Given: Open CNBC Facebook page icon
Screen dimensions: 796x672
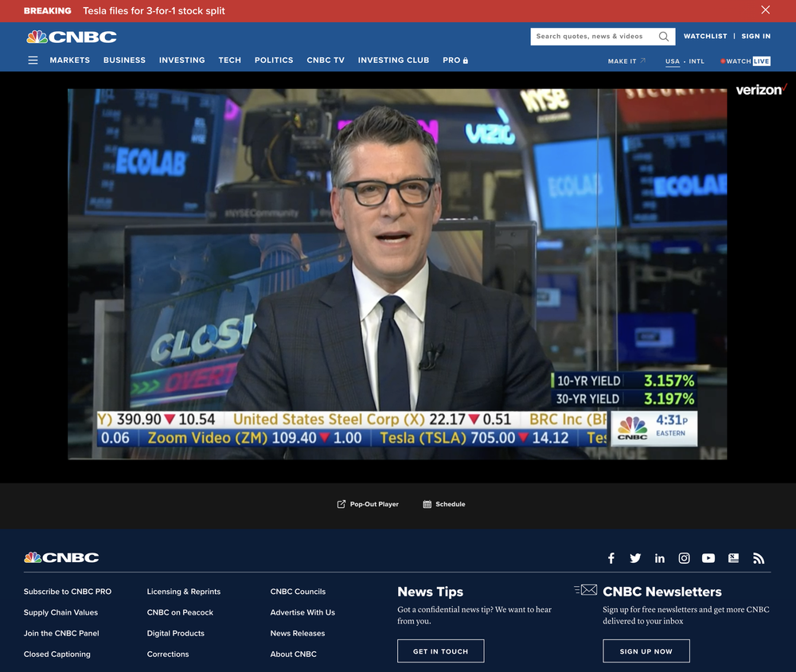Looking at the screenshot, I should click(611, 558).
